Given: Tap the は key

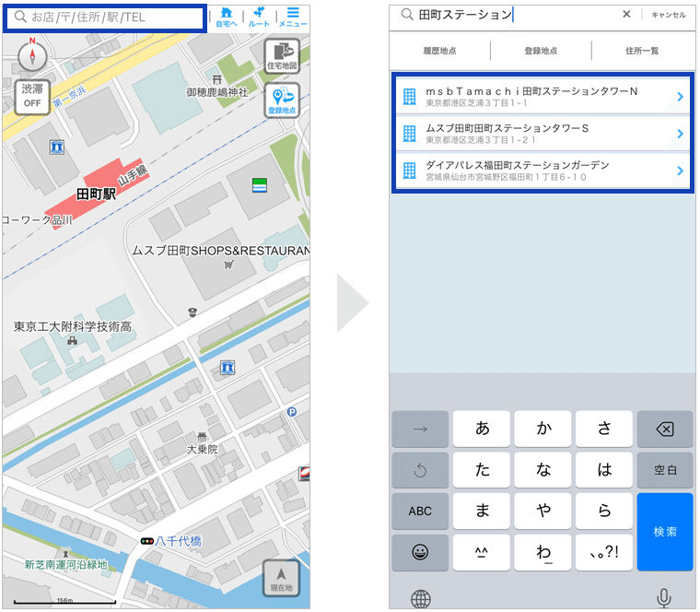Looking at the screenshot, I should (604, 470).
